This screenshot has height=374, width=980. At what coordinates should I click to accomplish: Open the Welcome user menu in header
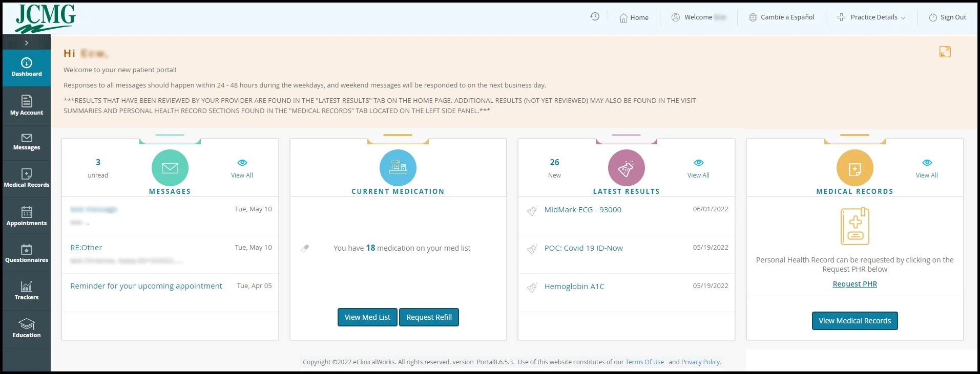[x=698, y=17]
